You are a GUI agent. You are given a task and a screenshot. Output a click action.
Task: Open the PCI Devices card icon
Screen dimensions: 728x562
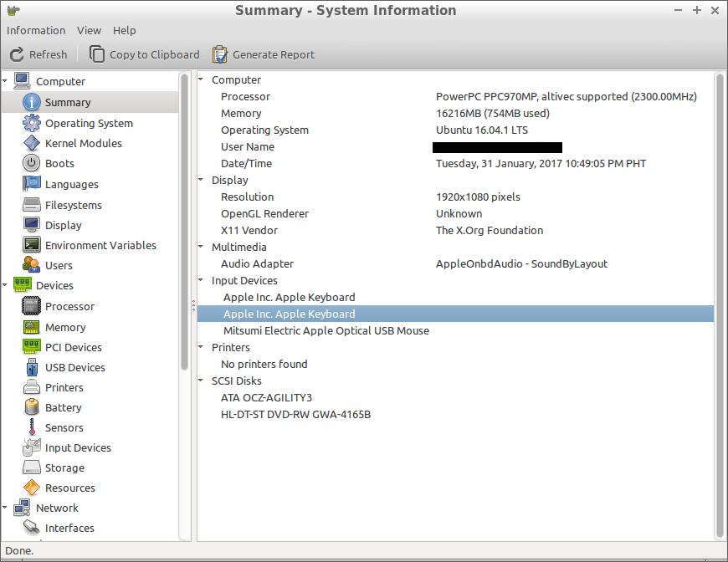pyautogui.click(x=32, y=347)
